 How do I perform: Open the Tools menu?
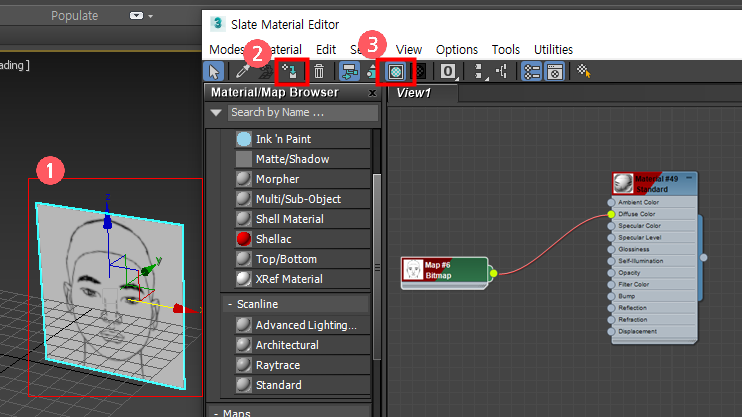(x=505, y=49)
